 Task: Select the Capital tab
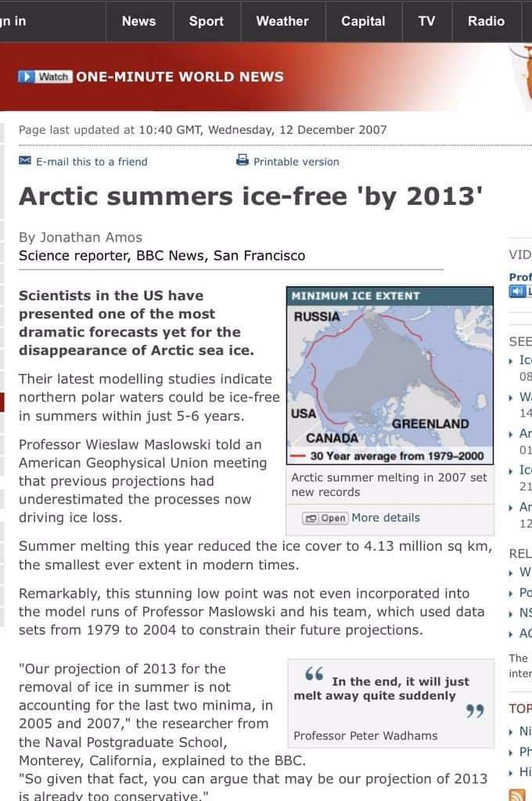click(363, 21)
